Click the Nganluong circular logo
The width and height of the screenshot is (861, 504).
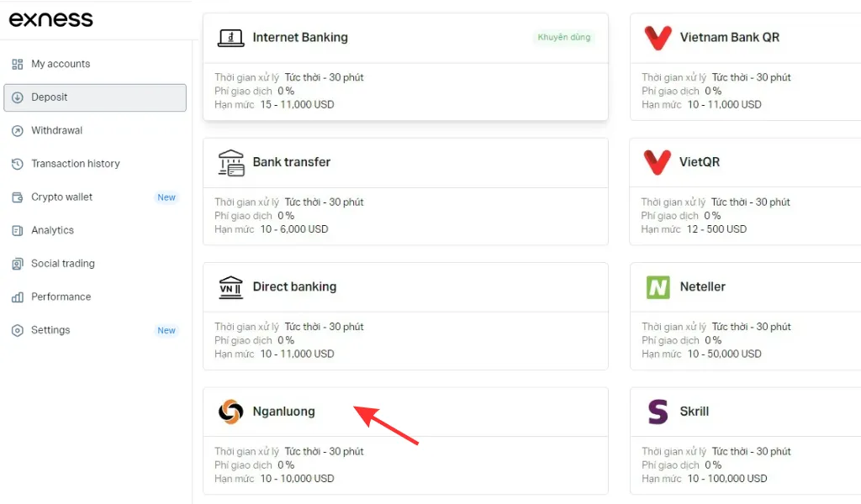(231, 412)
